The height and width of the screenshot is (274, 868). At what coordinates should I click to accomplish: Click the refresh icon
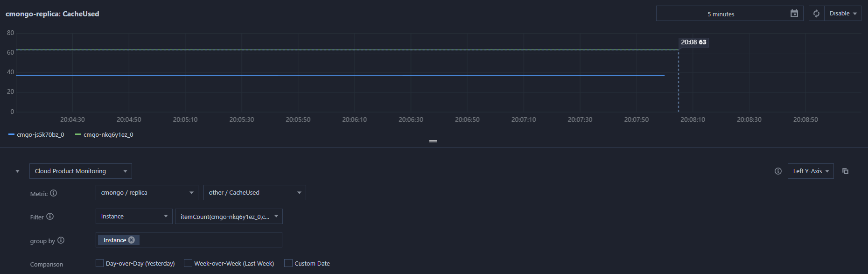(816, 14)
